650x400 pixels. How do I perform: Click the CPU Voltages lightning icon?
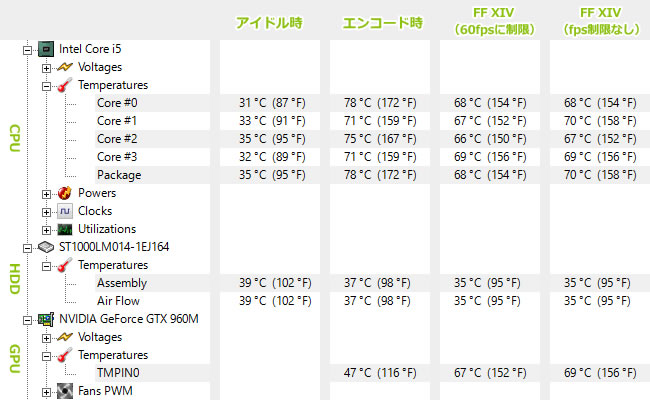point(65,67)
